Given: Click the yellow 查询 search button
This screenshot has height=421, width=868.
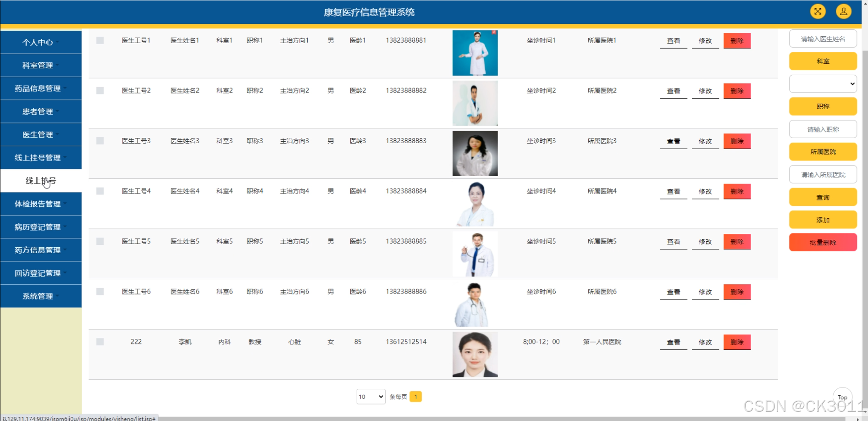Looking at the screenshot, I should 823,197.
